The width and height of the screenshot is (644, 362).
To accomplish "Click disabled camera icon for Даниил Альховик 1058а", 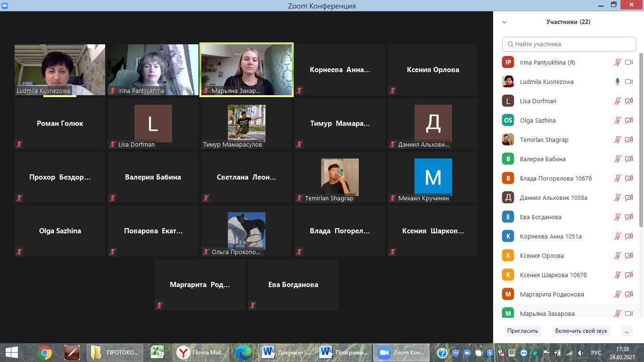I will click(629, 197).
